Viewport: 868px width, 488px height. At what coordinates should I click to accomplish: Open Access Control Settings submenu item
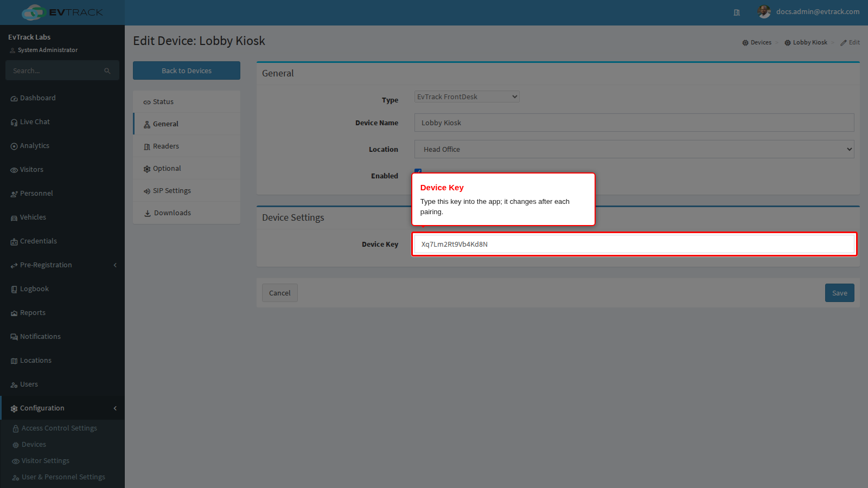tap(62, 428)
